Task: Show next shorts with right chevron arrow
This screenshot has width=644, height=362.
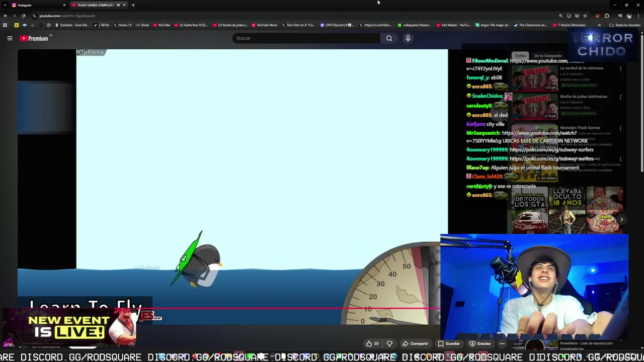Action: [621, 219]
